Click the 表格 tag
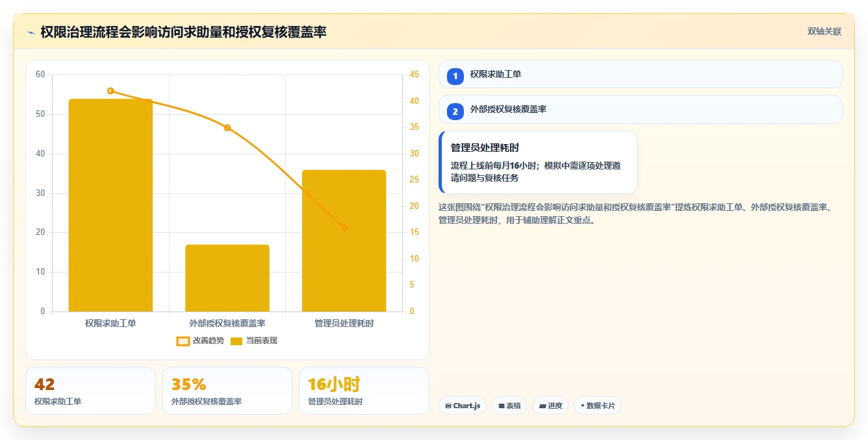The width and height of the screenshot is (868, 440). (x=509, y=406)
